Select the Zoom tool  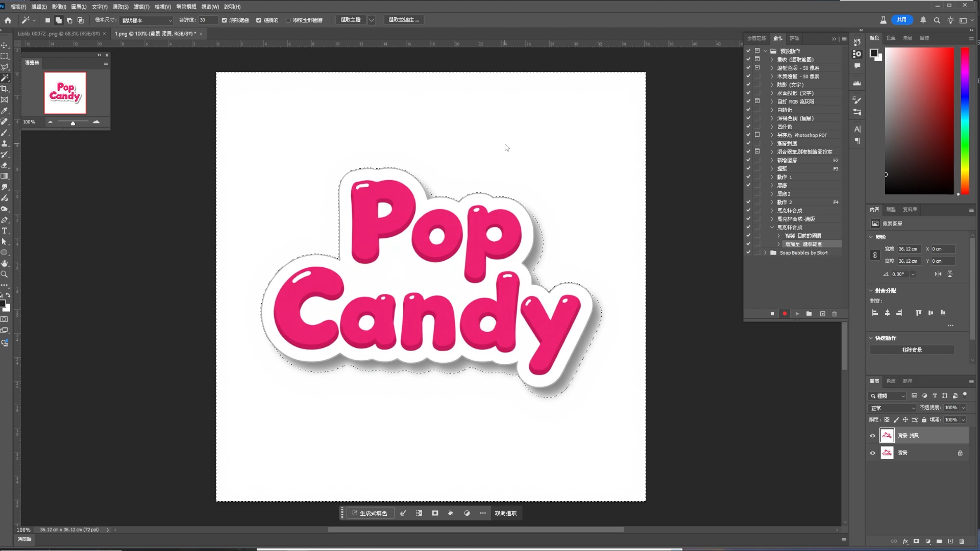5,274
